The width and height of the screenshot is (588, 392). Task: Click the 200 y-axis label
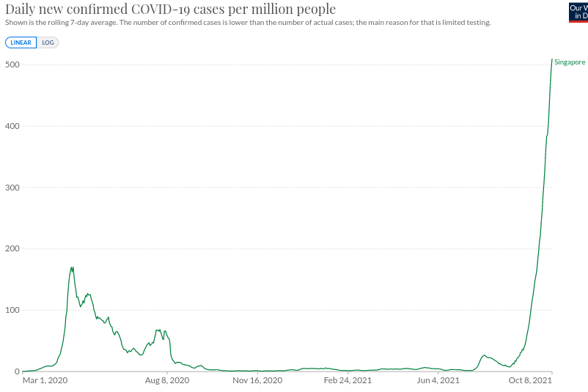[x=11, y=249]
